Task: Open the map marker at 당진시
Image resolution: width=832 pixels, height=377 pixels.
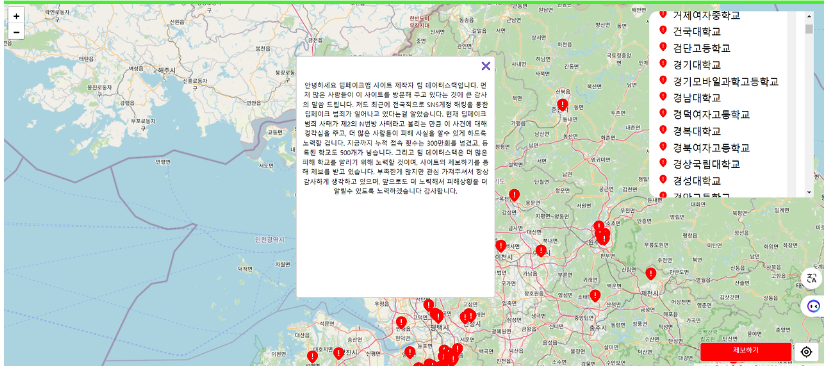Action: pos(338,353)
